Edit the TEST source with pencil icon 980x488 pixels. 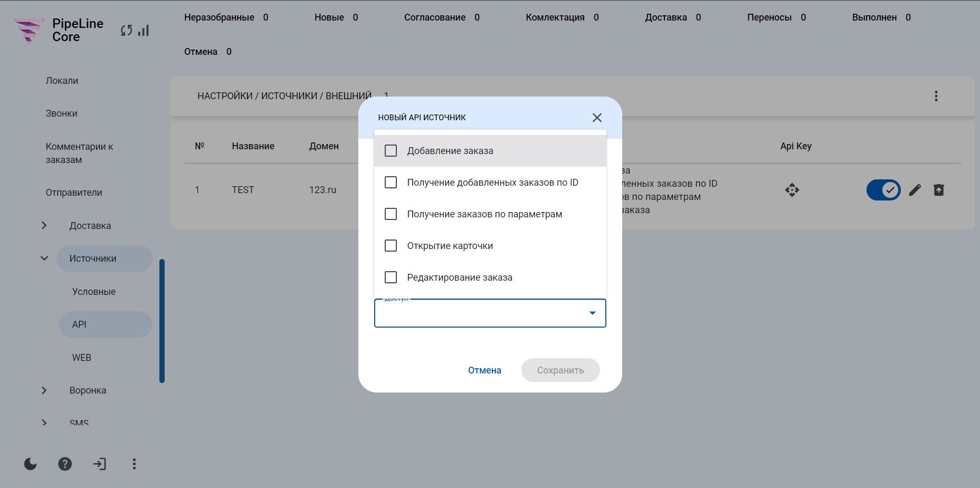[x=915, y=190]
